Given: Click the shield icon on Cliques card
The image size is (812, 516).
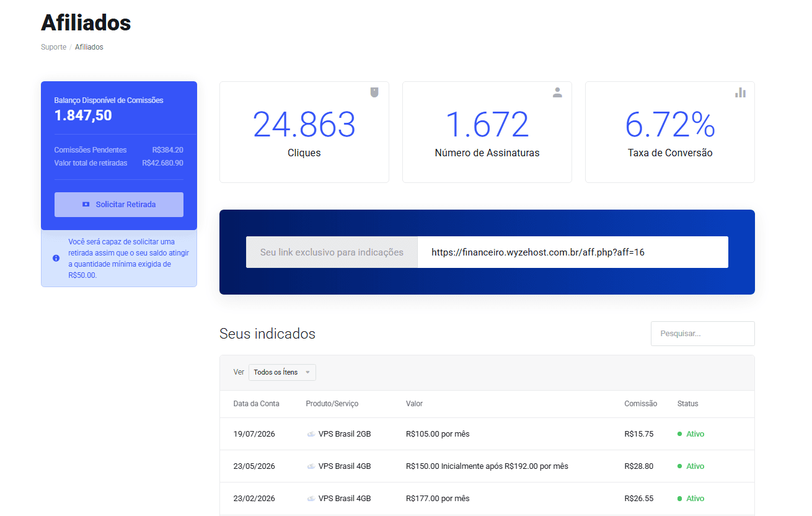Looking at the screenshot, I should (x=374, y=92).
